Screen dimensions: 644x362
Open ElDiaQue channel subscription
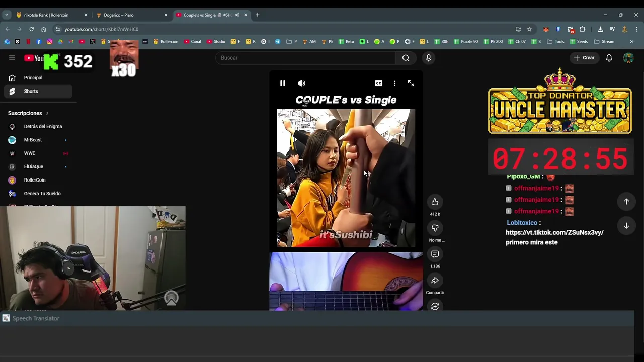(38, 166)
